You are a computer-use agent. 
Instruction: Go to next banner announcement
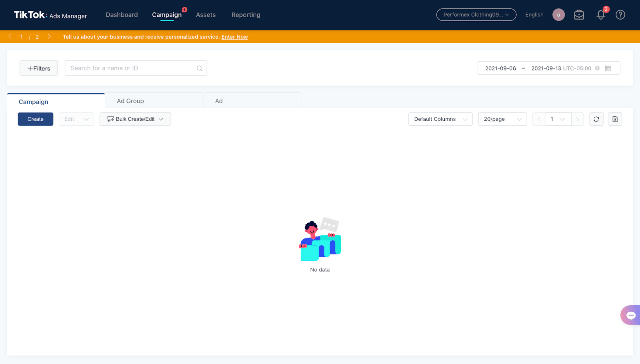(x=49, y=36)
